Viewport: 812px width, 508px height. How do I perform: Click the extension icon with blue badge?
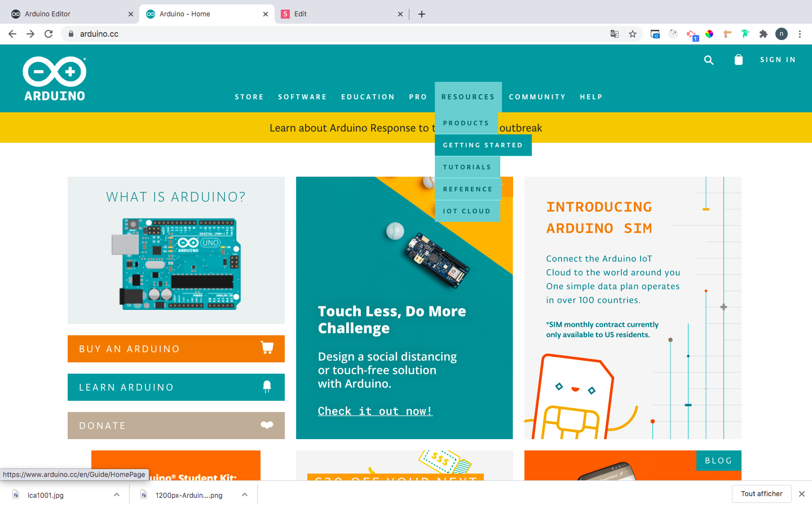(x=692, y=35)
